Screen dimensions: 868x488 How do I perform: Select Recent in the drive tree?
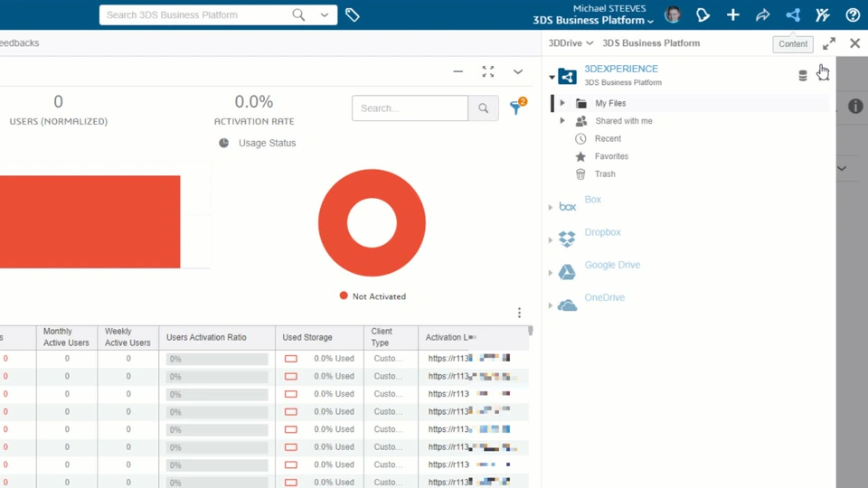click(608, 138)
